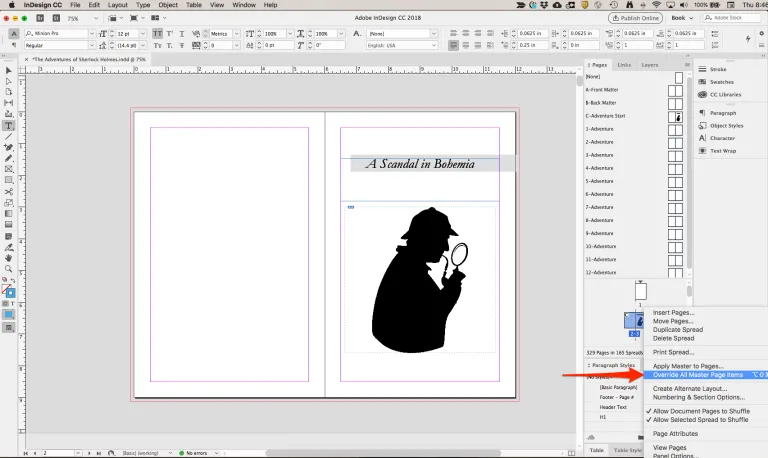Open the leading 14.4 pt dropdown

[143, 45]
